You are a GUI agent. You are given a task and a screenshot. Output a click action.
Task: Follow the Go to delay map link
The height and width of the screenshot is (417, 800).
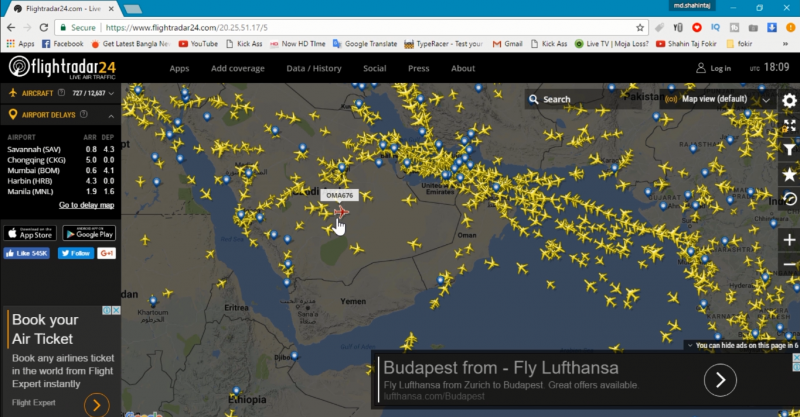pos(86,205)
